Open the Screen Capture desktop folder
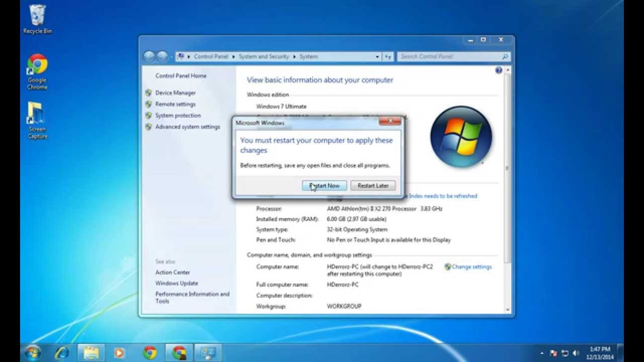 pos(37,121)
